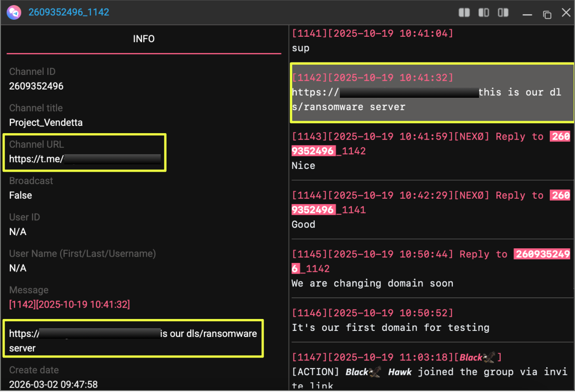
Task: Click the split both-panels layout icon
Action: [464, 13]
